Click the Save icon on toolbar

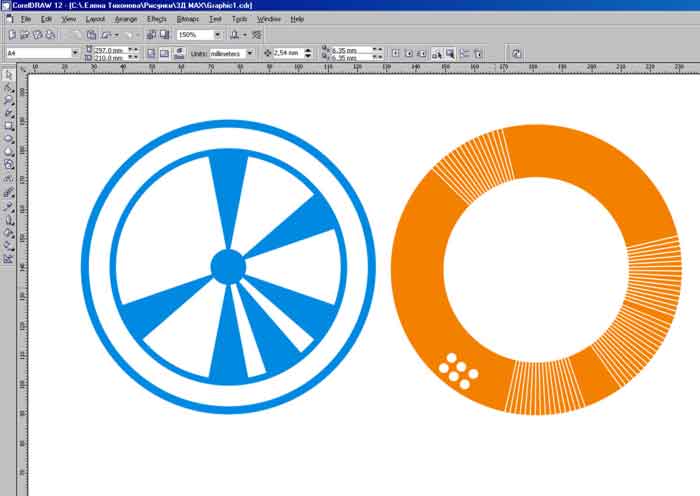coord(38,35)
